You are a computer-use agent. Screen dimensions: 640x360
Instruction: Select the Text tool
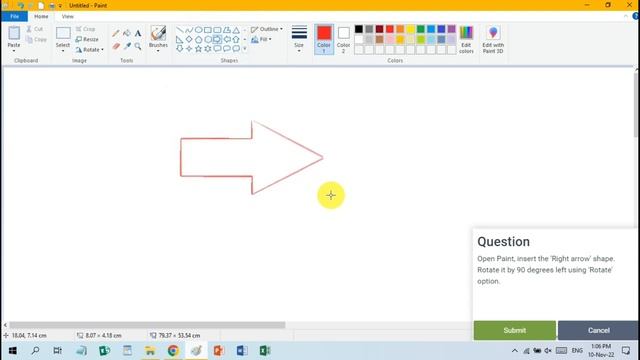coord(138,33)
